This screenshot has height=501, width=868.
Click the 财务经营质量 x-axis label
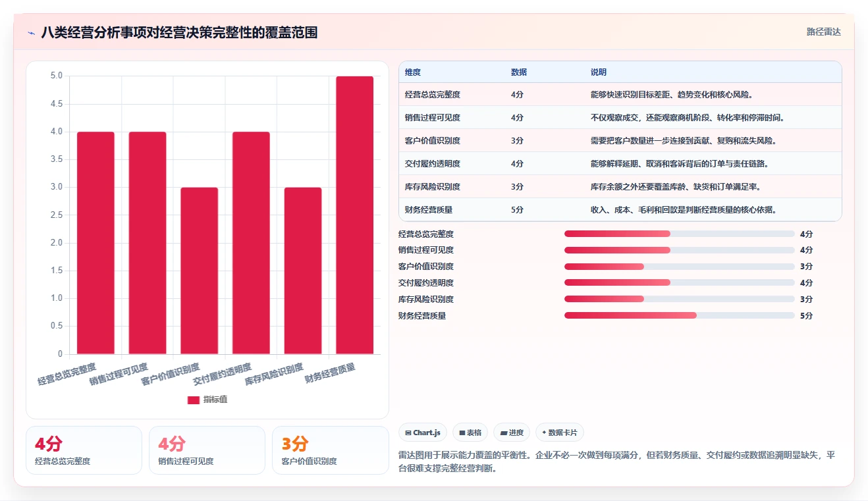(330, 373)
